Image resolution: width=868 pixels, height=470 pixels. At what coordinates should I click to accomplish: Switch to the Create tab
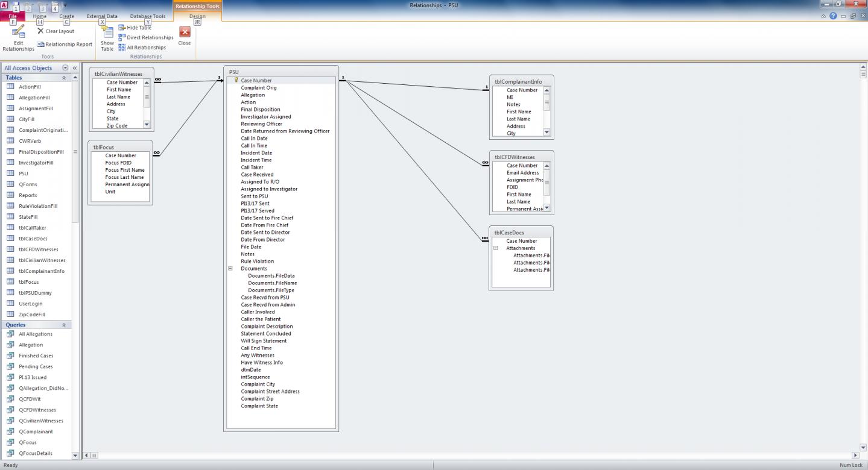66,16
